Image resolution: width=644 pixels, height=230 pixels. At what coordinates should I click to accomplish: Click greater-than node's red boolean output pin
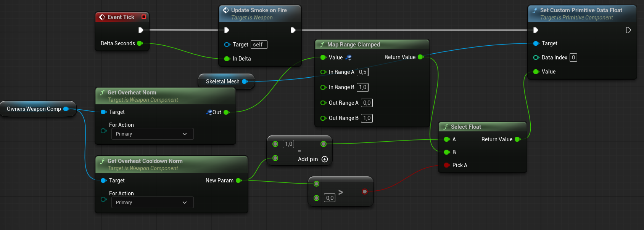point(365,192)
